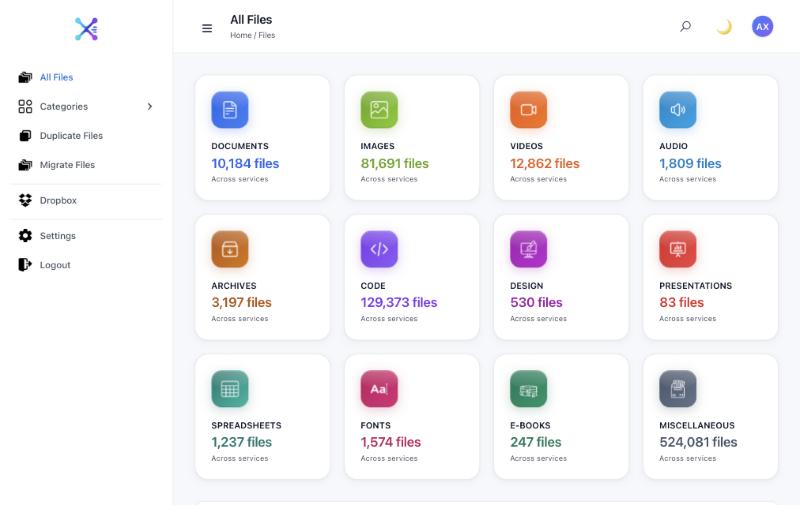Open the search magnifier icon

(x=686, y=26)
